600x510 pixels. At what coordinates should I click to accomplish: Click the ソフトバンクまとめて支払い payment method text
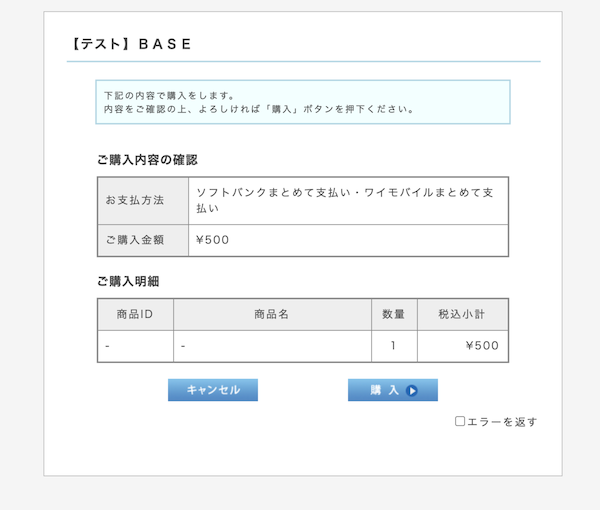[x=345, y=200]
